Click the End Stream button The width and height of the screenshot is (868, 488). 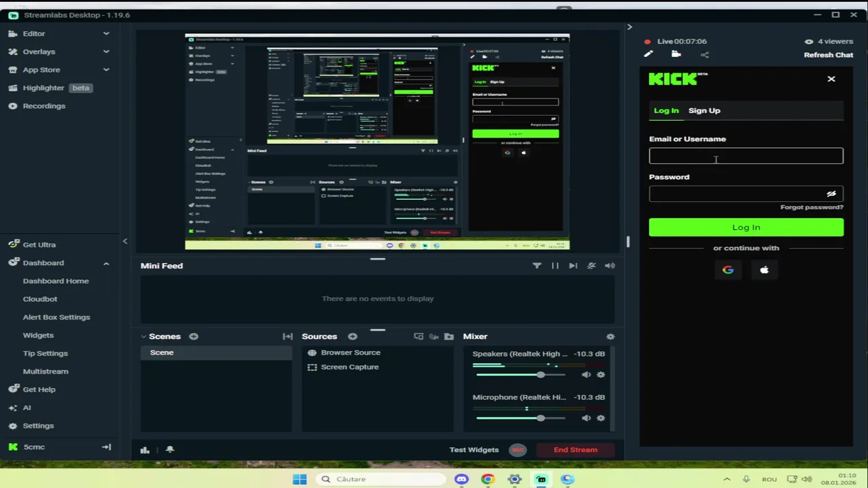(x=575, y=450)
